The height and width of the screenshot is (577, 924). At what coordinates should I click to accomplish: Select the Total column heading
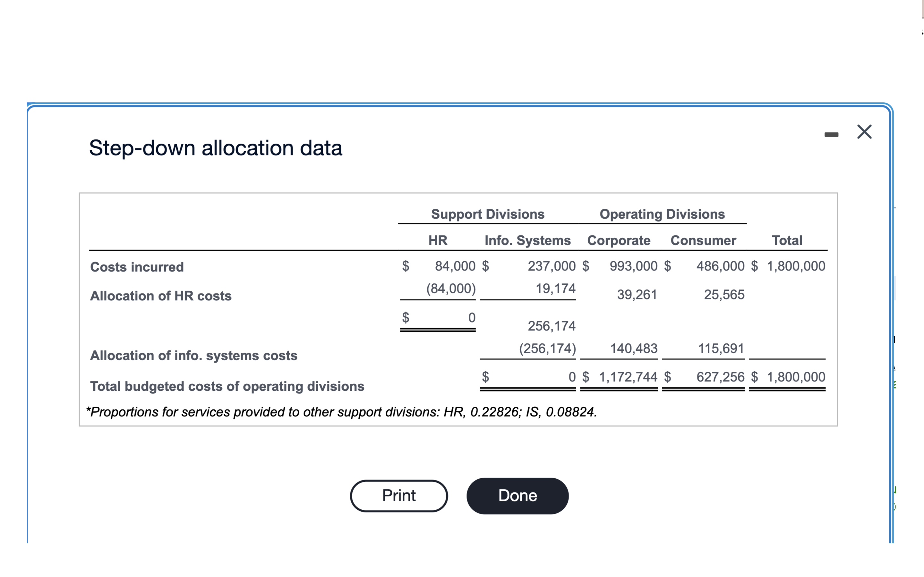(787, 240)
